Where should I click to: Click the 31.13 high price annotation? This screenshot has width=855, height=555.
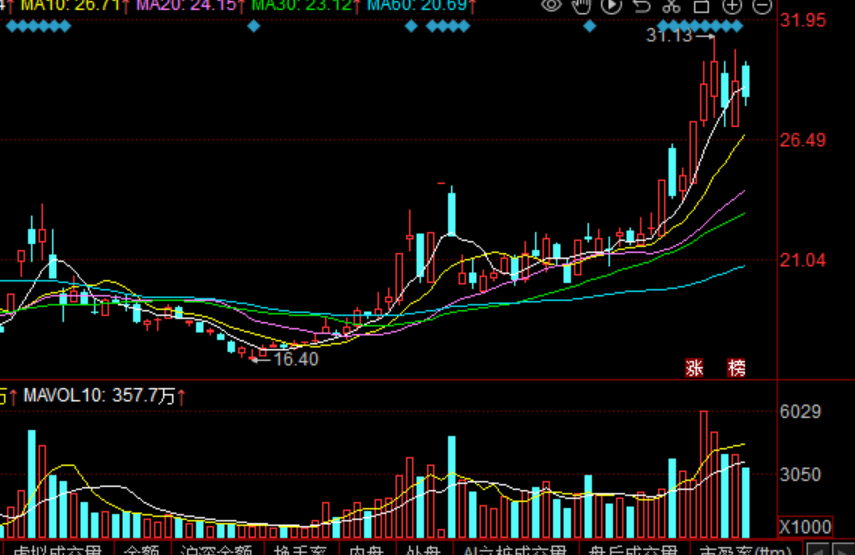pyautogui.click(x=669, y=35)
